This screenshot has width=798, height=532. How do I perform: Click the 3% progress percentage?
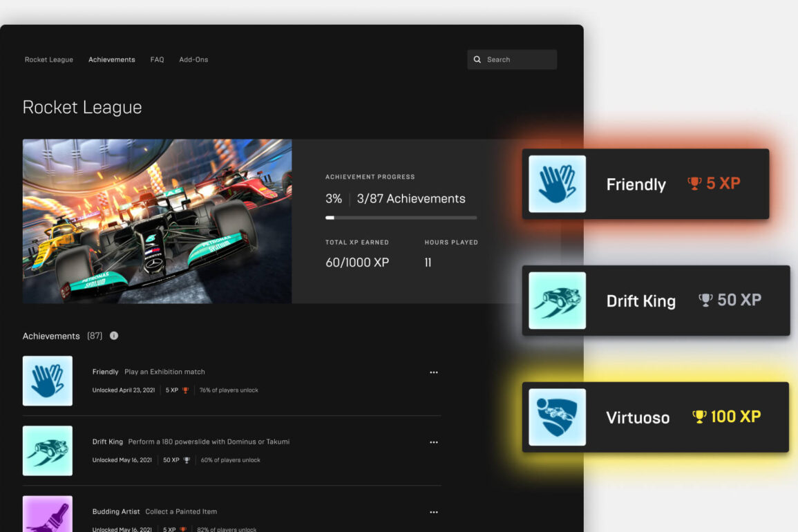[x=334, y=198]
